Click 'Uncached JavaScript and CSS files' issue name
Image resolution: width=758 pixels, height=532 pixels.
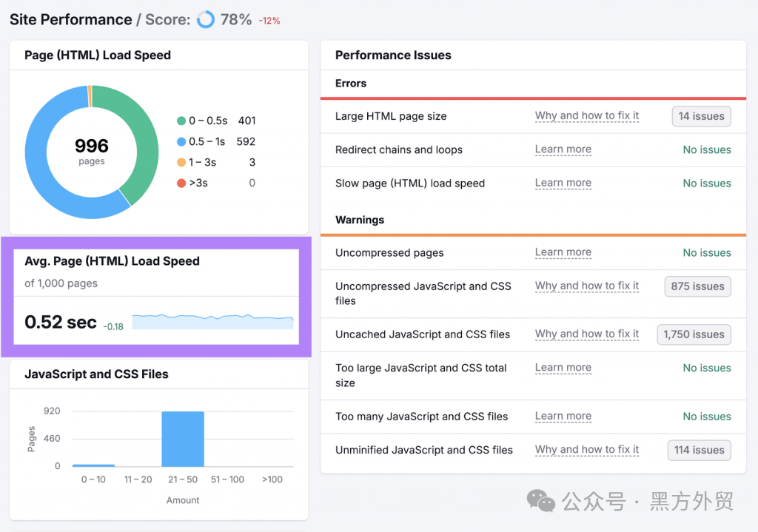pyautogui.click(x=423, y=334)
